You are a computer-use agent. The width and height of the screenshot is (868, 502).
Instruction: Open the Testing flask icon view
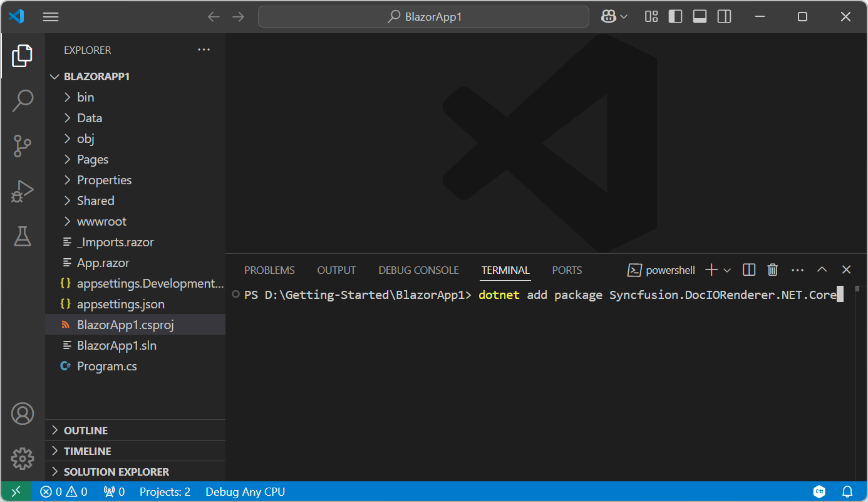click(x=23, y=236)
